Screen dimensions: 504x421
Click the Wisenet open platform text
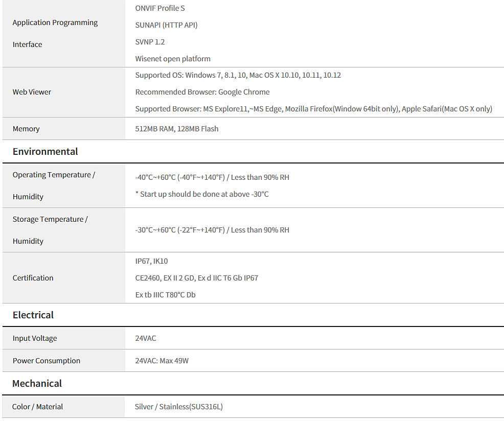click(173, 59)
